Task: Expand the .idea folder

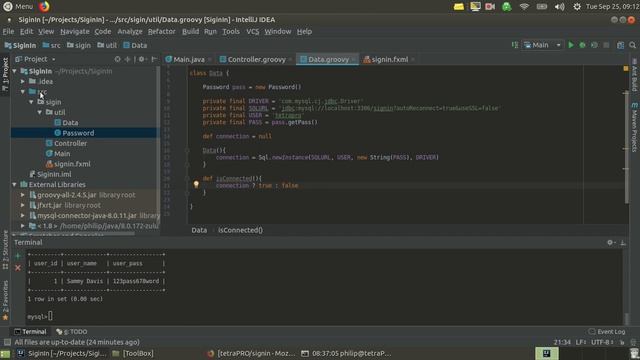Action: coord(23,81)
